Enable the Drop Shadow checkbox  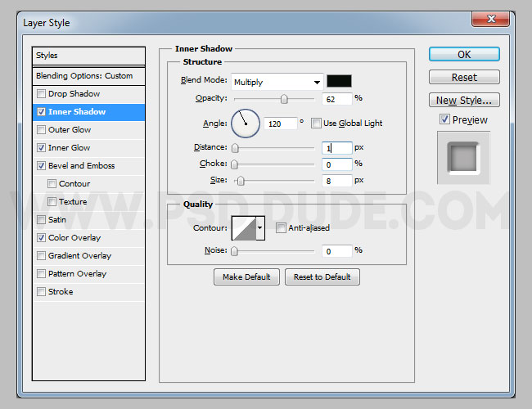point(42,94)
